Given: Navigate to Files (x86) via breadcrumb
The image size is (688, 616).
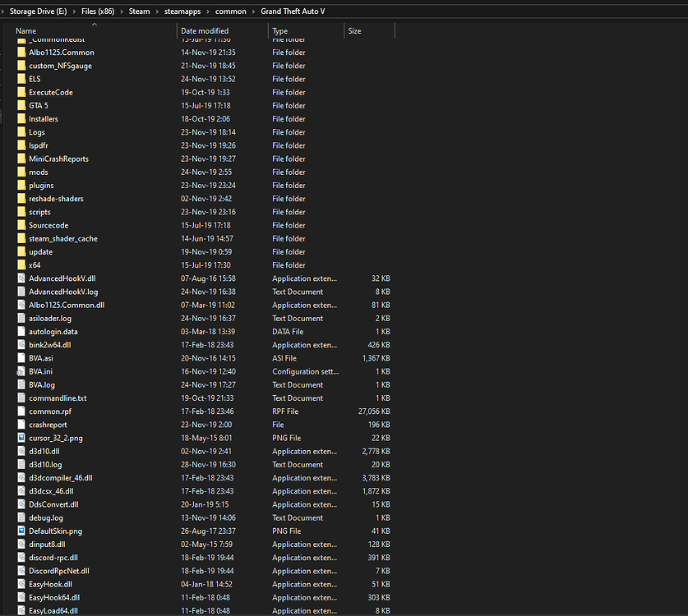Looking at the screenshot, I should (x=98, y=11).
